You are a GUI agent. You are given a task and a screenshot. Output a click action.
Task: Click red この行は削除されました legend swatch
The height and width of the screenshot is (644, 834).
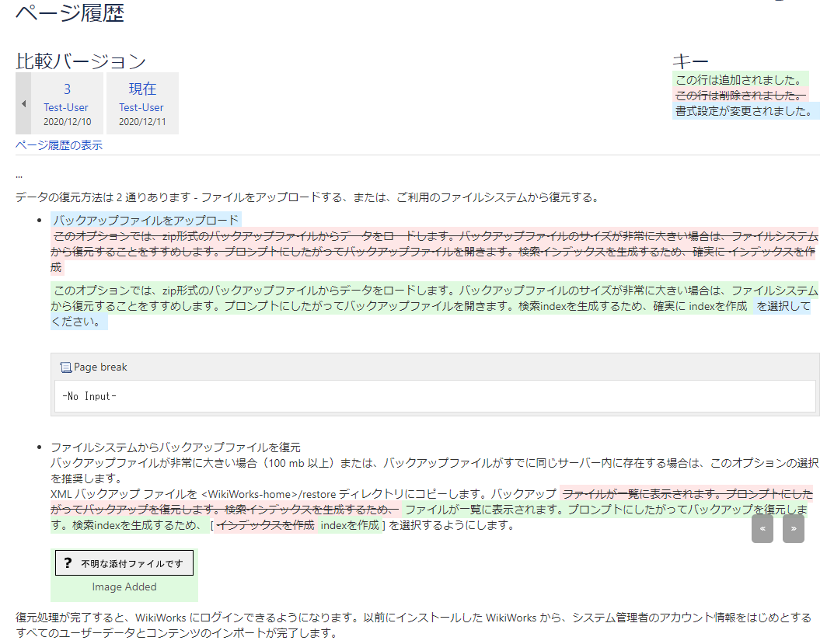pyautogui.click(x=739, y=96)
